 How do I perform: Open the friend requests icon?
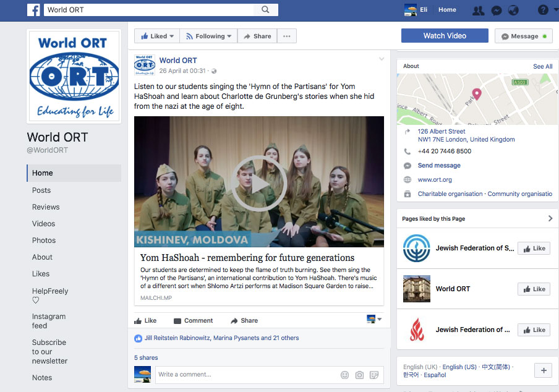[x=478, y=10]
